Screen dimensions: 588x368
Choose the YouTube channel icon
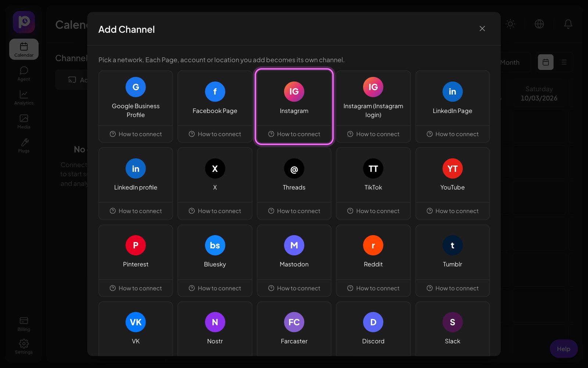pos(452,169)
